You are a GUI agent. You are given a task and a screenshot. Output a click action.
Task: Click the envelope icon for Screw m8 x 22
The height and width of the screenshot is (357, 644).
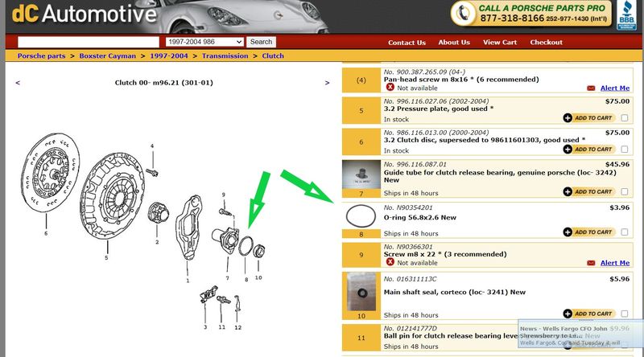[x=591, y=263]
